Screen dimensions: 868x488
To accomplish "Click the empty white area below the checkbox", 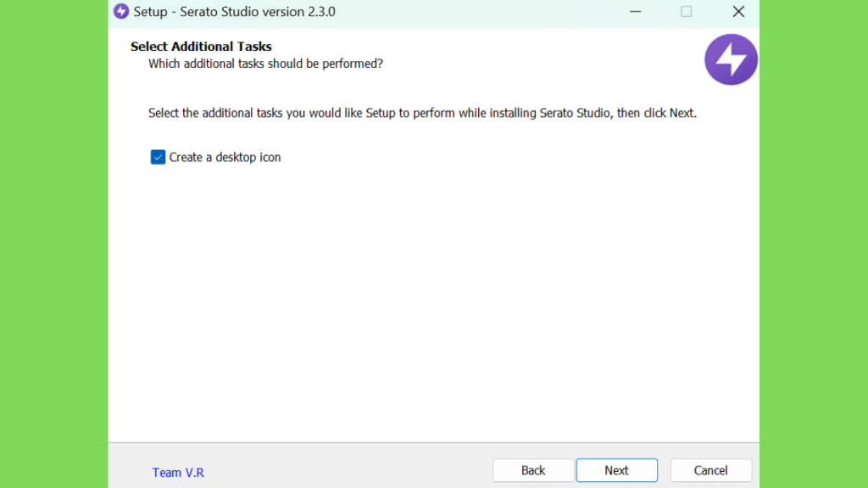I will pos(433,304).
